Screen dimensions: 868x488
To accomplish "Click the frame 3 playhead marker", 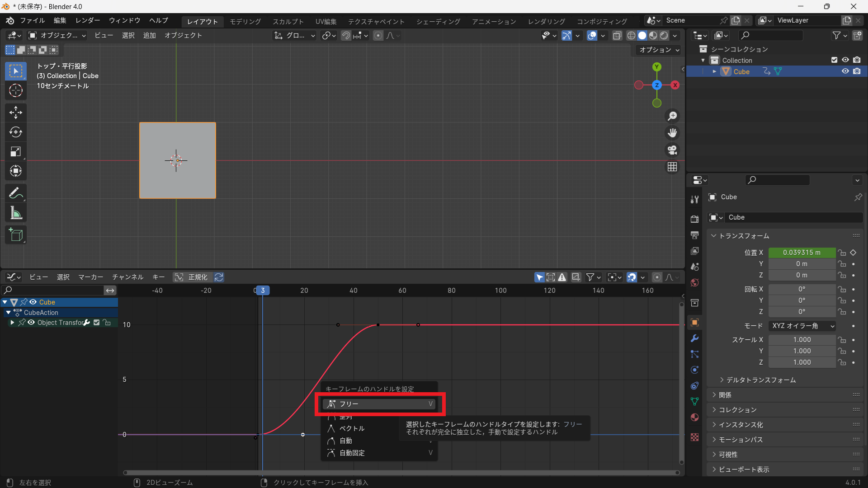I will 263,290.
